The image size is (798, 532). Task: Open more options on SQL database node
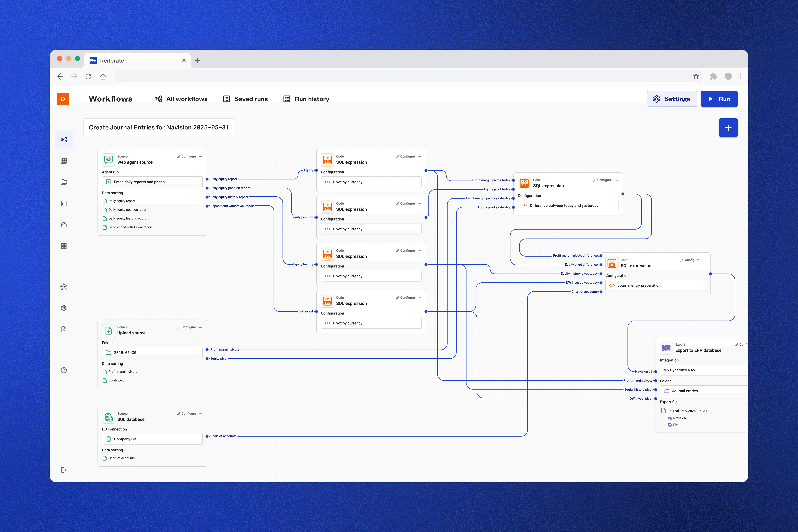pos(201,414)
